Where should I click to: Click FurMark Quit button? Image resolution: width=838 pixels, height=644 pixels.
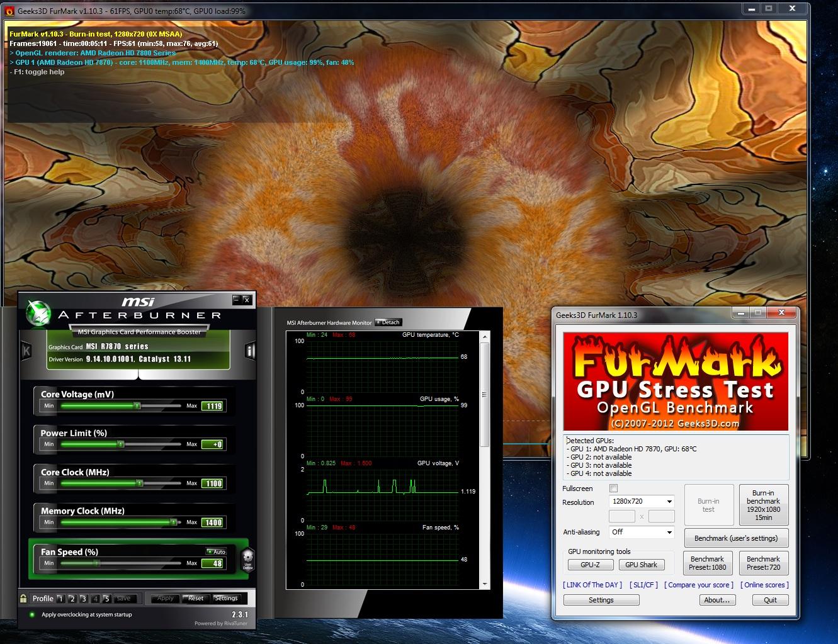pyautogui.click(x=770, y=600)
